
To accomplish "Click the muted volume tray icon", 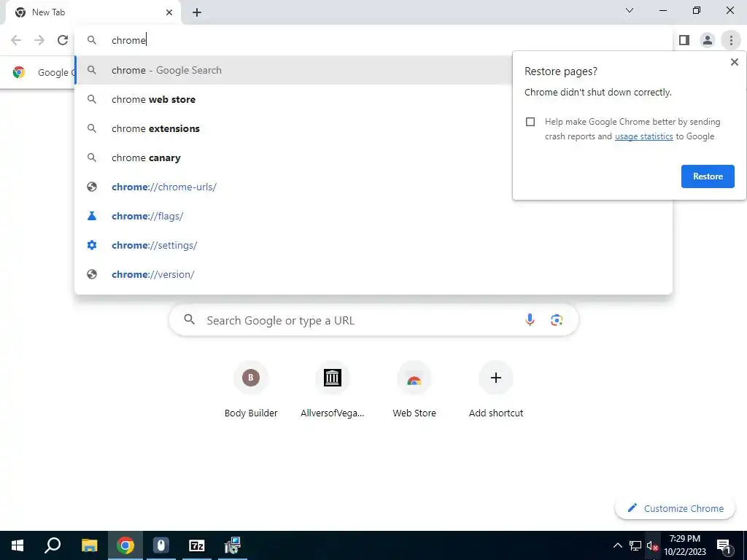I will (652, 545).
